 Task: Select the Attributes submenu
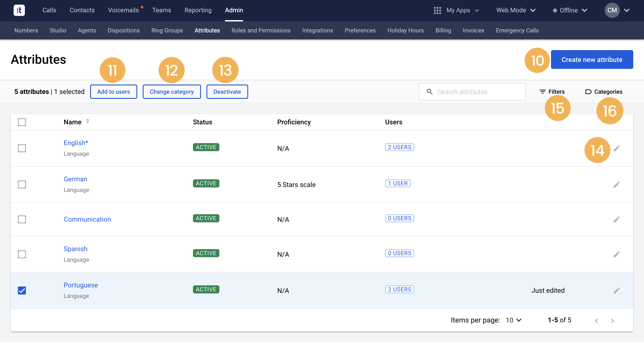point(207,30)
